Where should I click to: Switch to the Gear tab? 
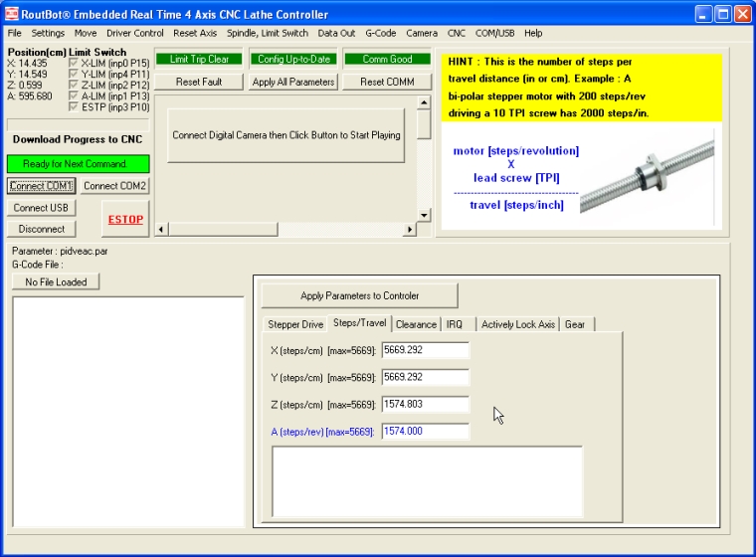[575, 324]
